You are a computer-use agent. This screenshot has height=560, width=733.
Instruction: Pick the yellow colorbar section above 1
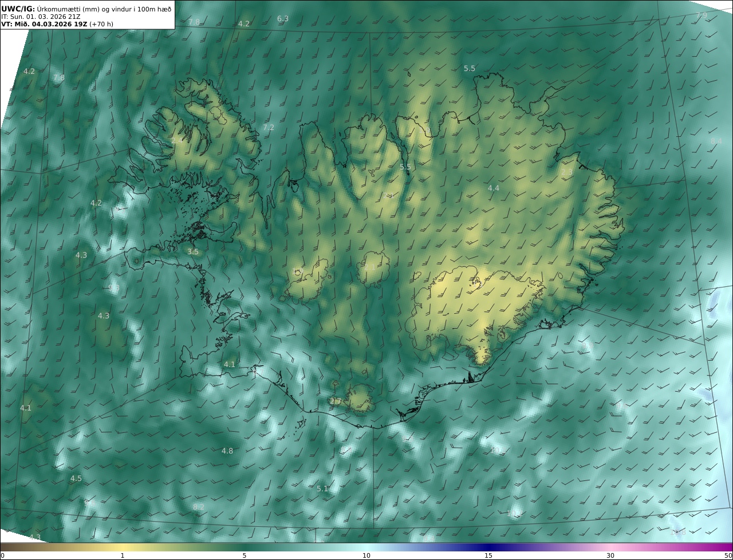click(x=122, y=547)
